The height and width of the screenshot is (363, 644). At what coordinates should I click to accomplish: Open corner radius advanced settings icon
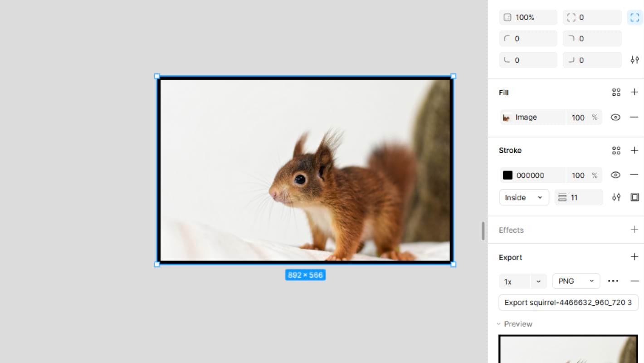pos(634,60)
